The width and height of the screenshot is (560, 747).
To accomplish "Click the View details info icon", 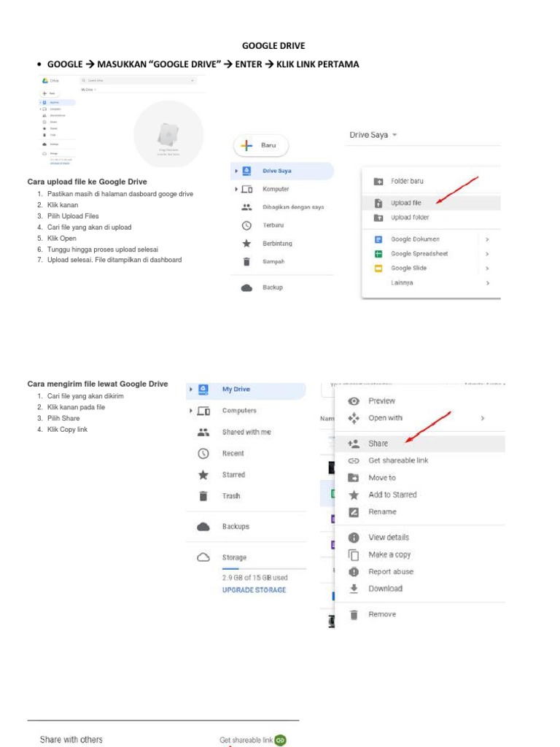I will click(x=354, y=538).
